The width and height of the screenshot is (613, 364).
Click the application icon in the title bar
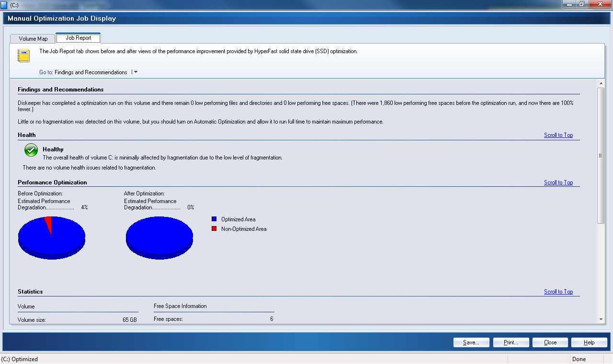[x=4, y=4]
